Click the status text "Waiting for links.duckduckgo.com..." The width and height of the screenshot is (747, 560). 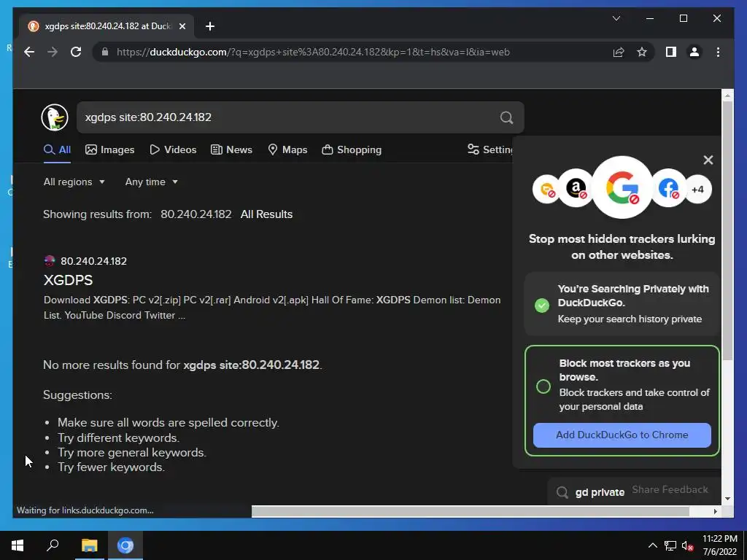coord(85,510)
